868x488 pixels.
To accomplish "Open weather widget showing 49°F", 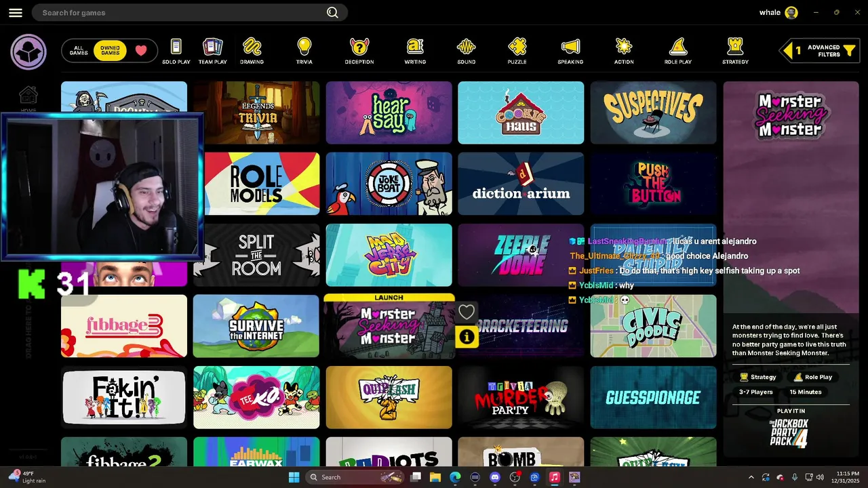I will pyautogui.click(x=27, y=477).
